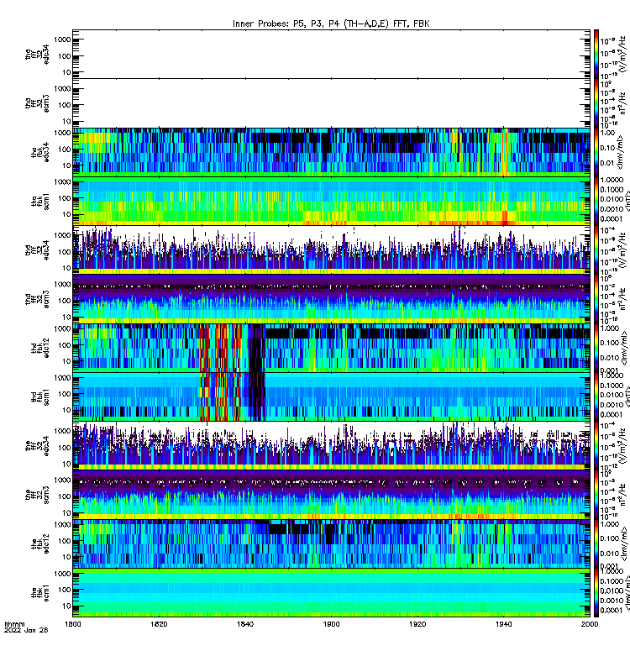Click the color bar beside thd fff edc34 panel

coord(596,249)
